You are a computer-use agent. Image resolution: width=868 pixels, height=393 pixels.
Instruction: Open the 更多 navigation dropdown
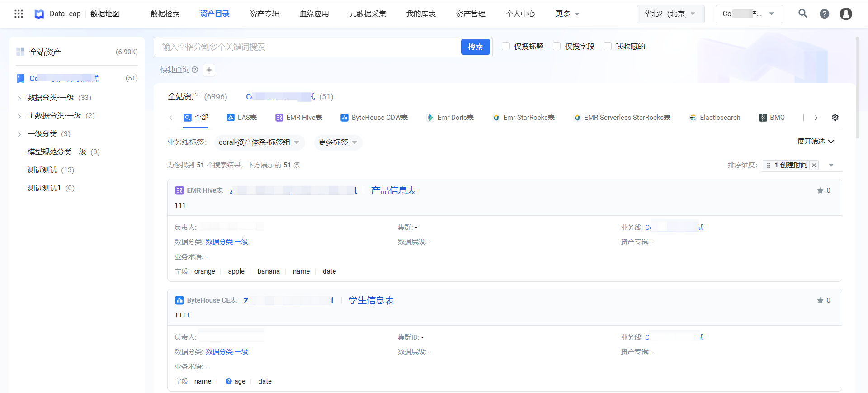567,14
